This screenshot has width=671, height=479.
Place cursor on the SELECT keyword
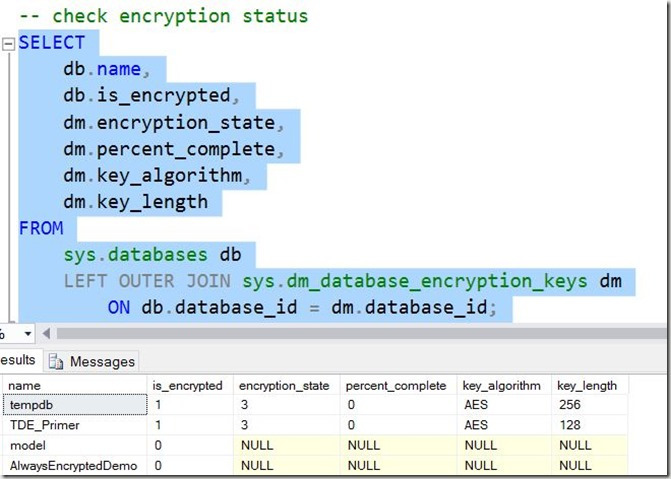[52, 42]
